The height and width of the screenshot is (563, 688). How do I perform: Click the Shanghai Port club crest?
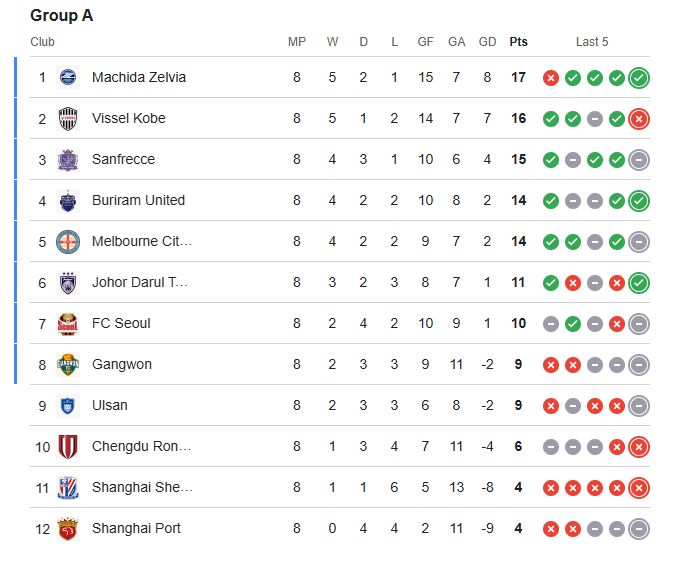(68, 528)
